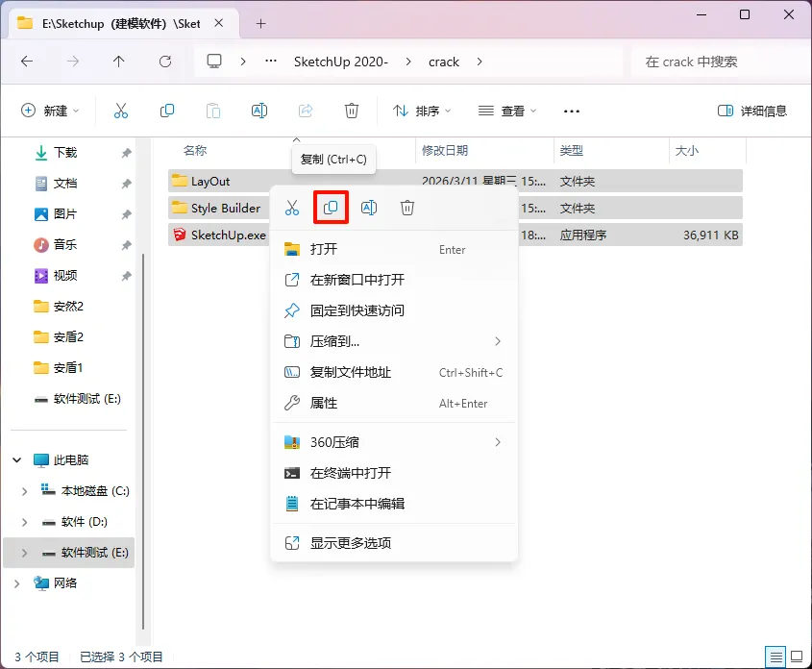Expand the 360压缩 submenu
This screenshot has width=812, height=669.
pos(497,442)
